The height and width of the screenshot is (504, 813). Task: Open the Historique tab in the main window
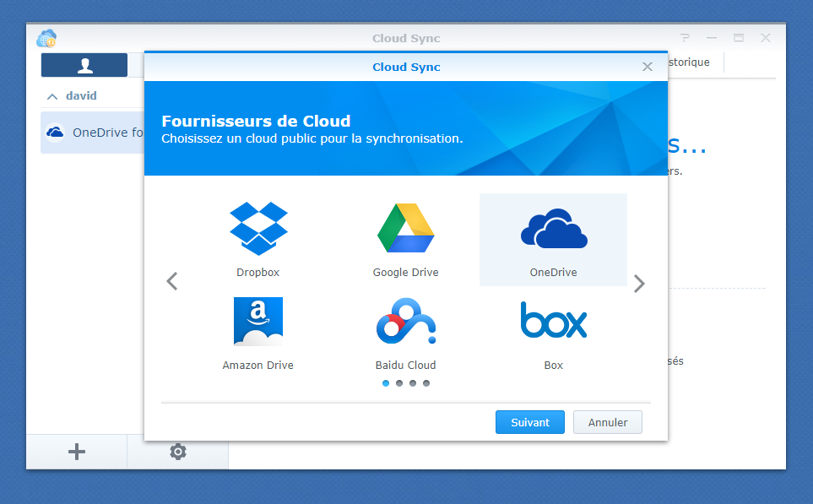689,62
